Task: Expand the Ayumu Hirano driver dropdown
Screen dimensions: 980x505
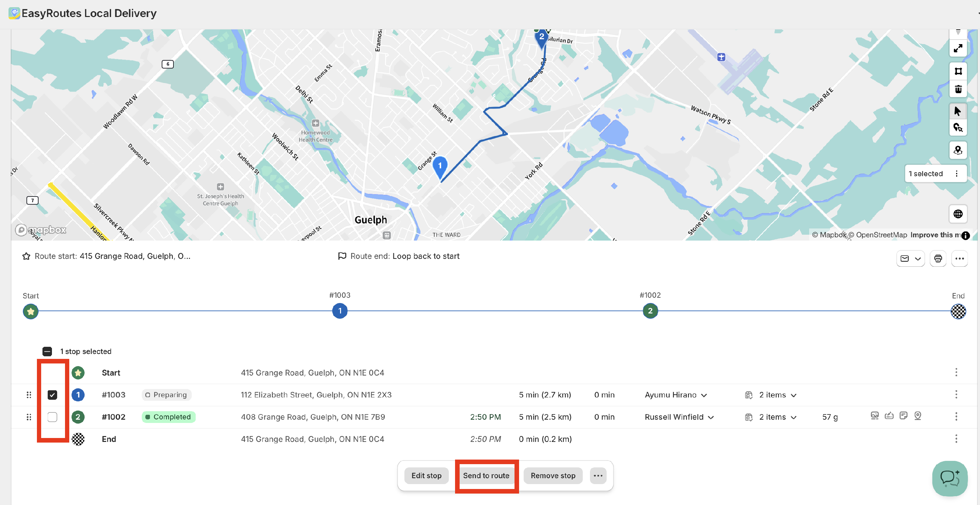Action: 704,395
